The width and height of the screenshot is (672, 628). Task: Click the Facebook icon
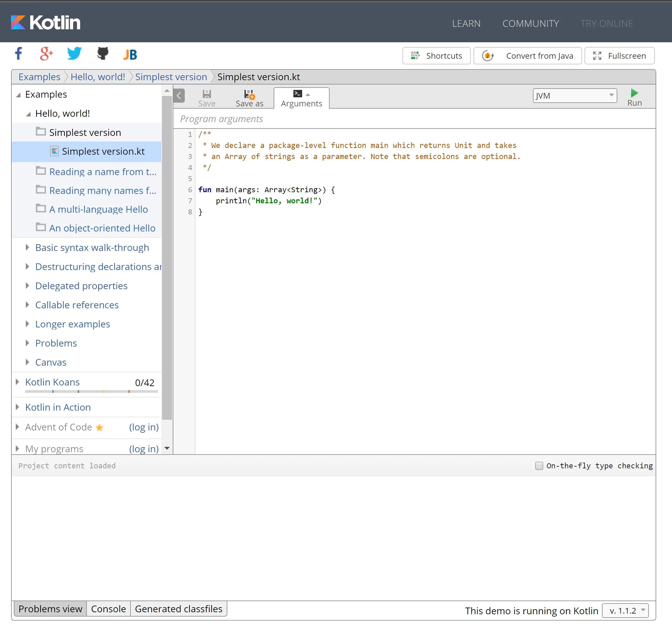point(18,53)
